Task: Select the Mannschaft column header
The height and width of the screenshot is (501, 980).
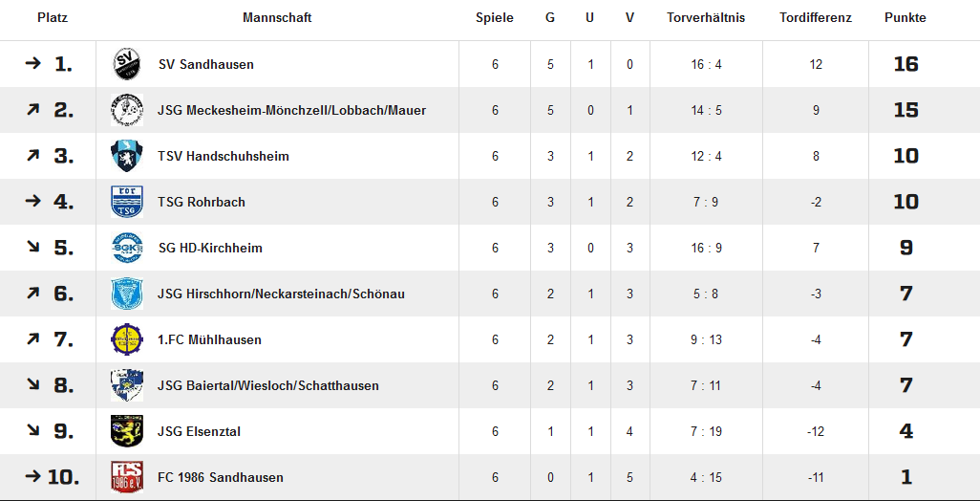Action: click(277, 18)
